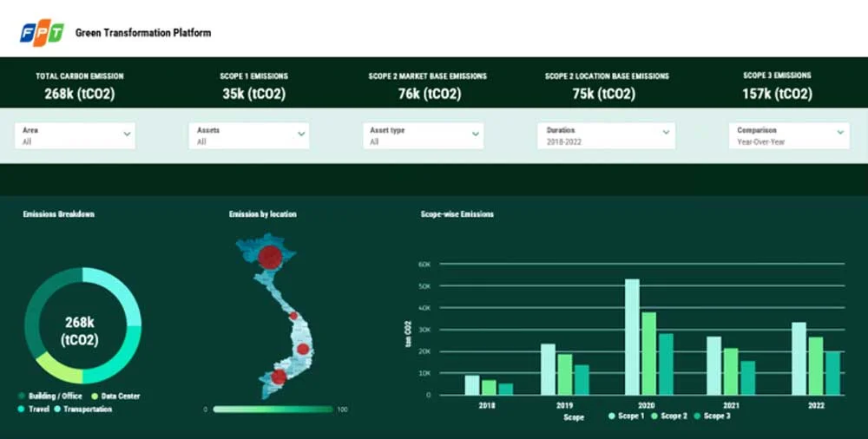Click the Emissions Breakdown heading
This screenshot has height=439, width=868.
click(59, 214)
